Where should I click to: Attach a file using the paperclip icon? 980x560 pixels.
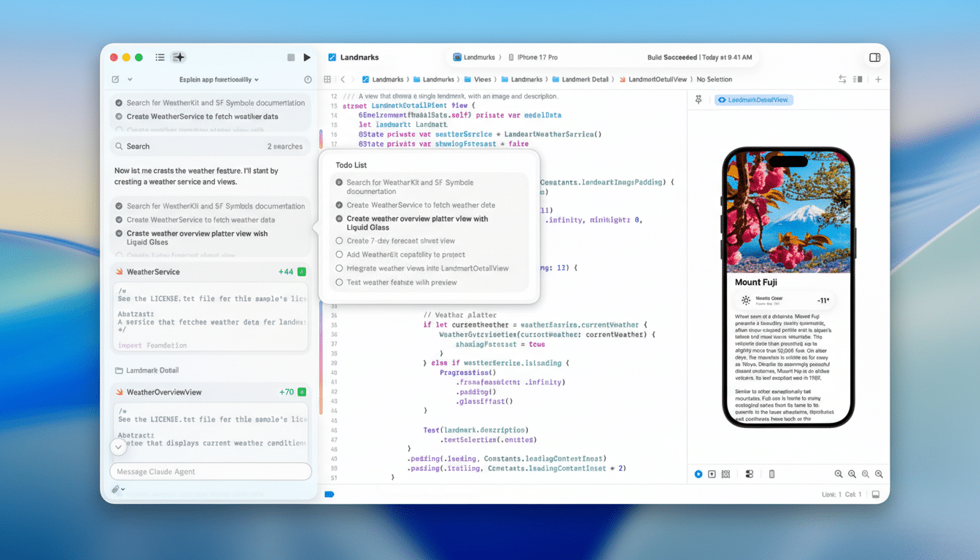[115, 489]
